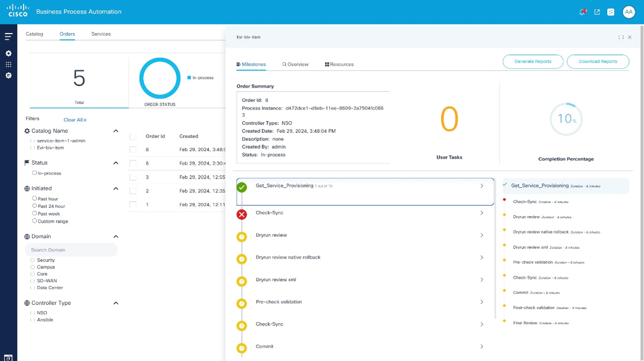Viewport: 644px width, 361px height.
Task: Expand the order panel to fullscreen
Action: coord(621,37)
